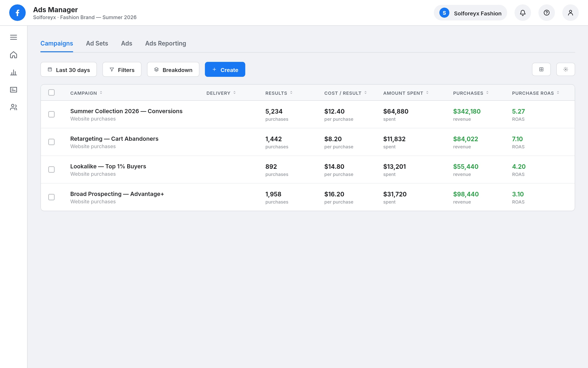Image resolution: width=588 pixels, height=368 pixels.
Task: Switch to the Campaigns tab
Action: click(x=57, y=43)
